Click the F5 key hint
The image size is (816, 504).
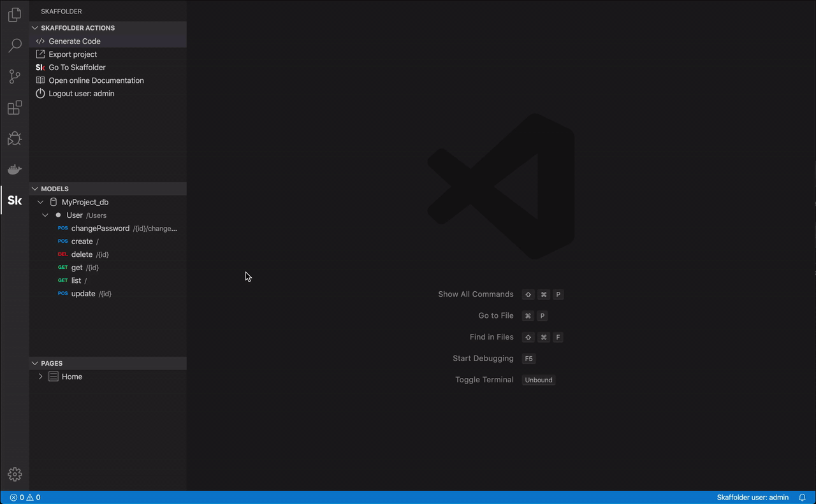click(528, 359)
